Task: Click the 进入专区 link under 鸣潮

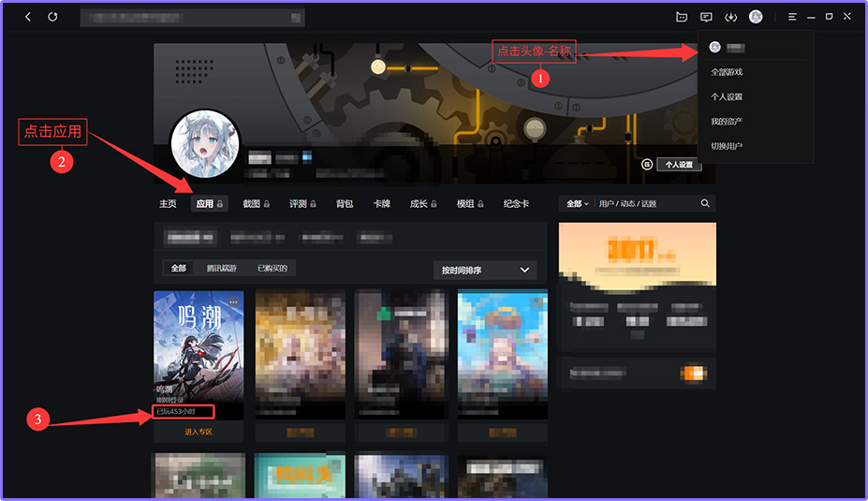Action: [x=199, y=432]
